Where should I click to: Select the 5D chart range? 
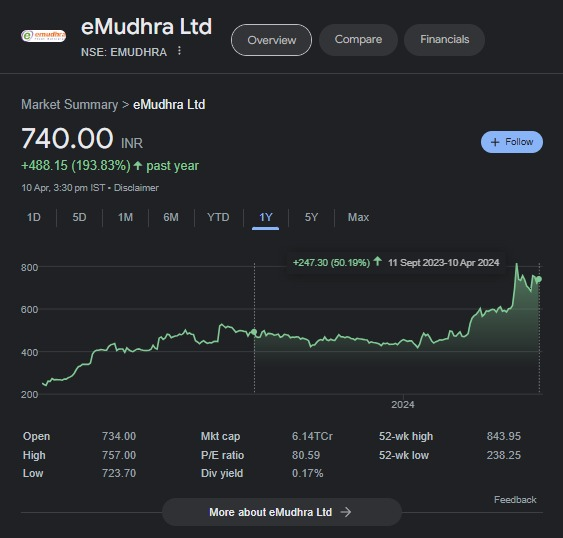79,217
